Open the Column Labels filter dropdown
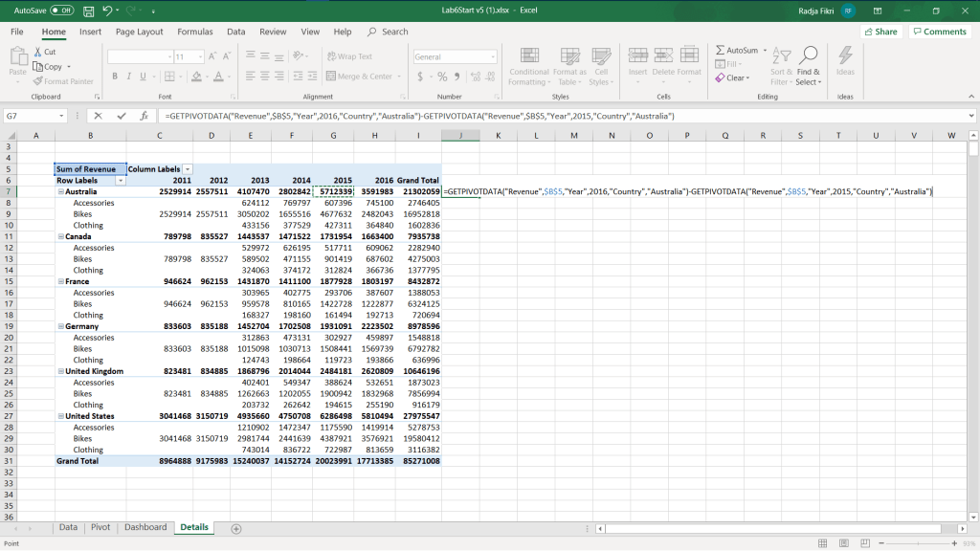 188,168
